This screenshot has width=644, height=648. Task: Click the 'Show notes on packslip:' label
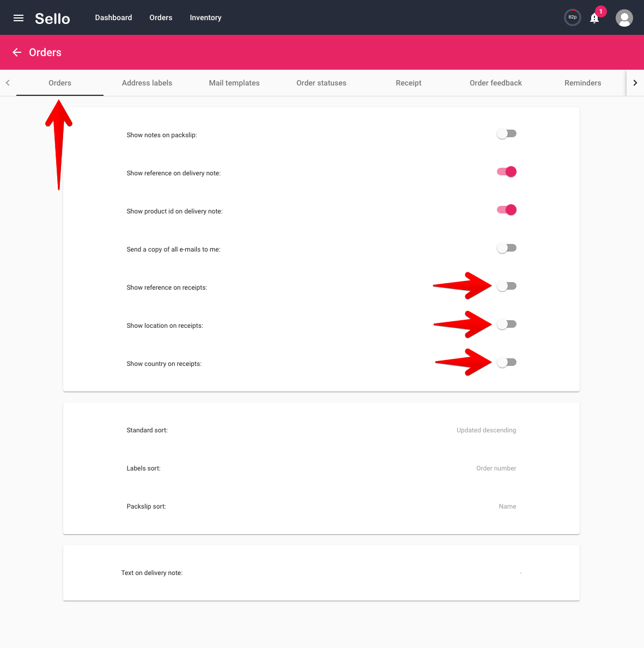[162, 135]
